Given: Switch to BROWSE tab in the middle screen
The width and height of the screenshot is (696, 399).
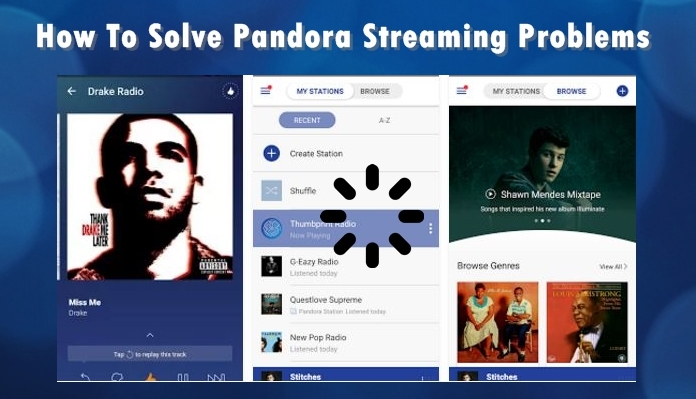Looking at the screenshot, I should point(375,91).
